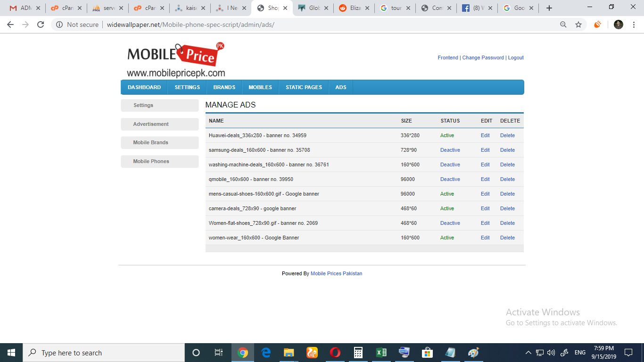The image size is (644, 362).
Task: Click the Mobile Price PK logo
Action: [176, 60]
